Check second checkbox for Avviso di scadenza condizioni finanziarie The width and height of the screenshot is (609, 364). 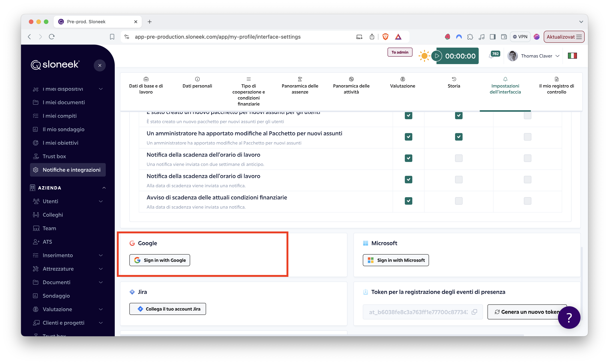click(x=459, y=201)
